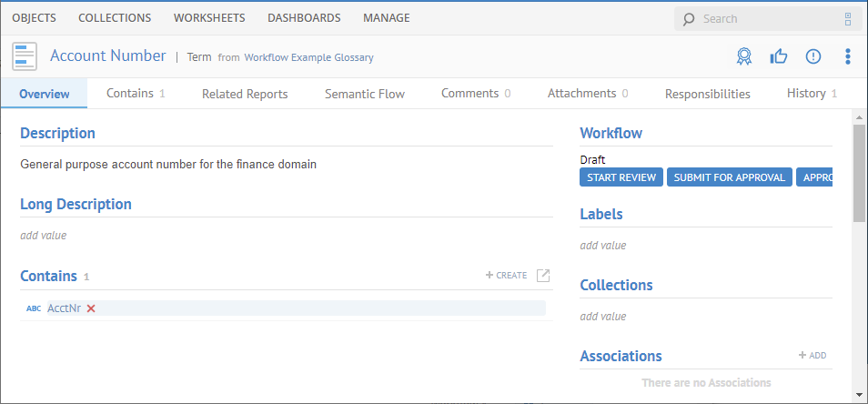This screenshot has height=404, width=868.
Task: Click the vertical scrollbar down arrow
Action: [859, 395]
